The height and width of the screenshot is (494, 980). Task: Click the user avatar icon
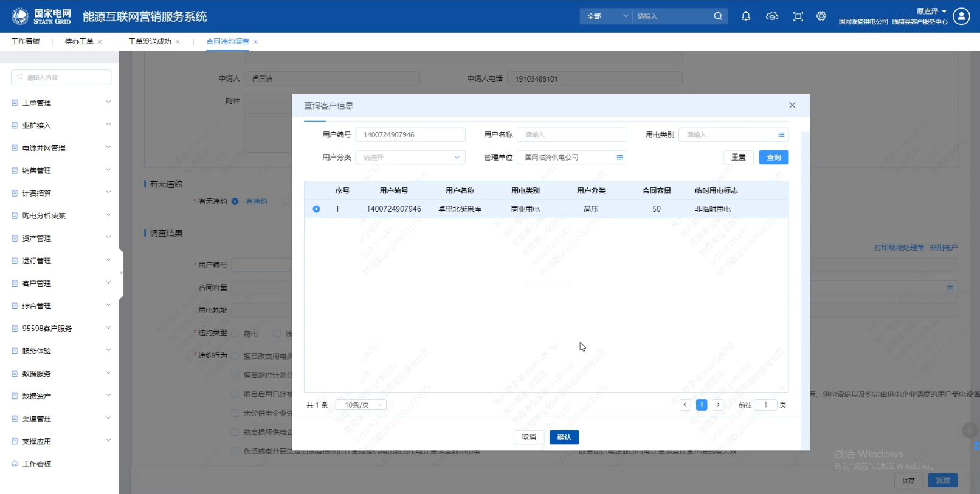[x=961, y=16]
